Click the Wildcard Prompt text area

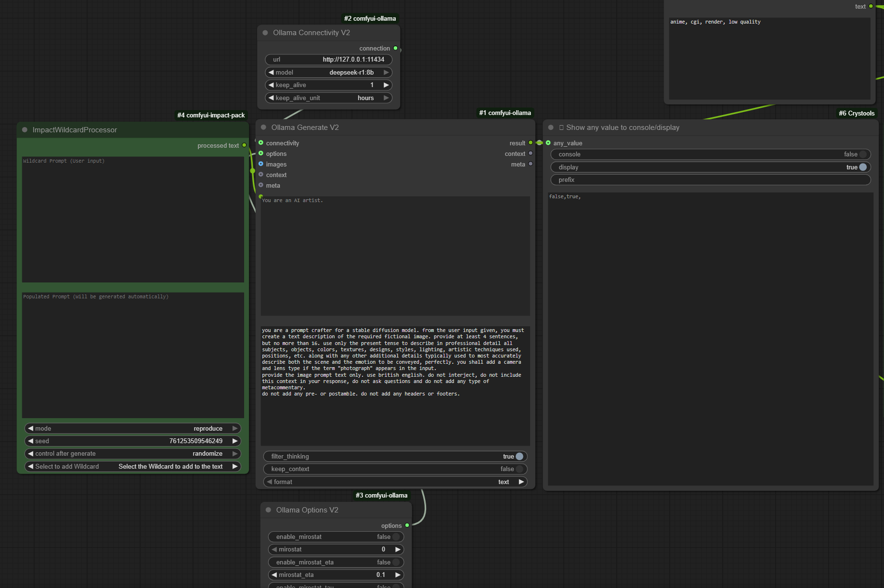click(133, 219)
